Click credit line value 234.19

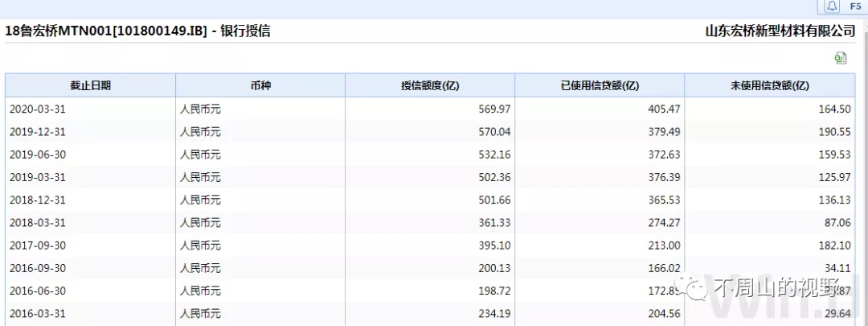click(x=495, y=314)
